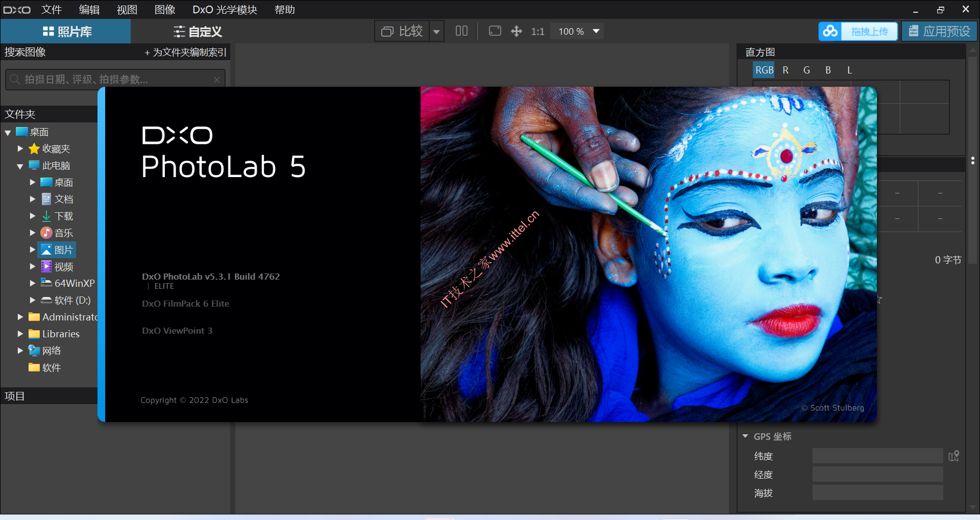Click the 海拔 altitude input field
This screenshot has width=980, height=520.
click(x=877, y=493)
